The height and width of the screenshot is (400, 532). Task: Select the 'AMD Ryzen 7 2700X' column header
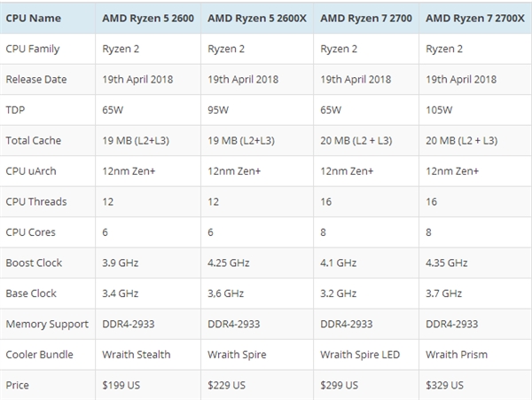coord(475,19)
